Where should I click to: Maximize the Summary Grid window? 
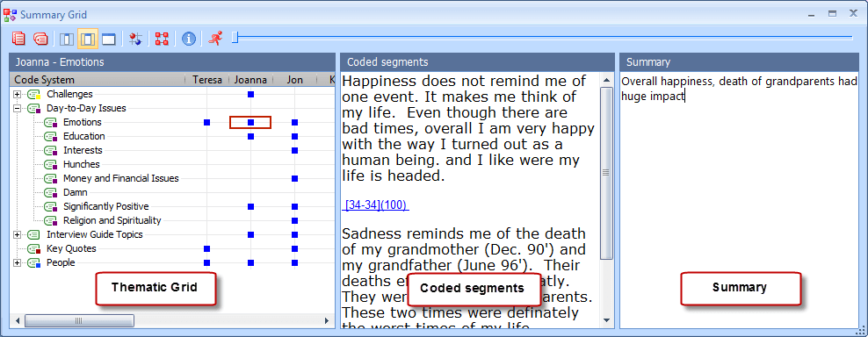pos(832,14)
